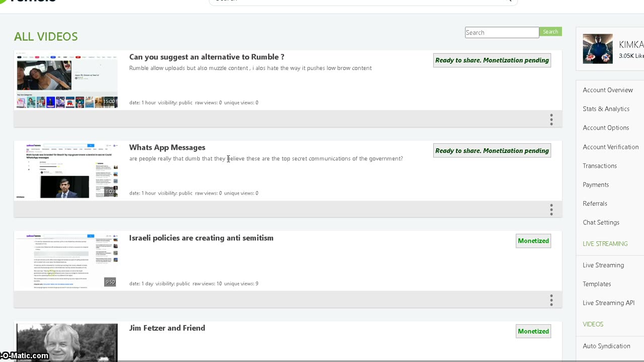Open 'Israeli policies are creating anti semitism' title
Viewport: 644px width, 362px height.
click(x=201, y=238)
